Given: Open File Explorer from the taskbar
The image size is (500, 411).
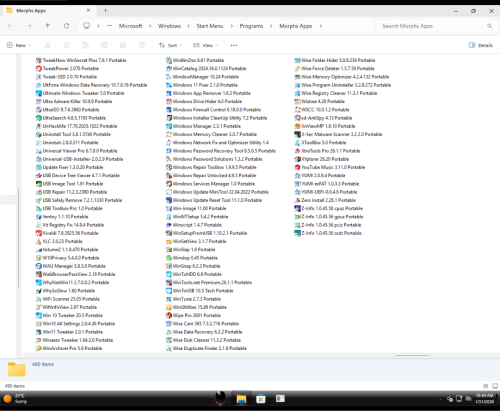Looking at the screenshot, I should 241,399.
